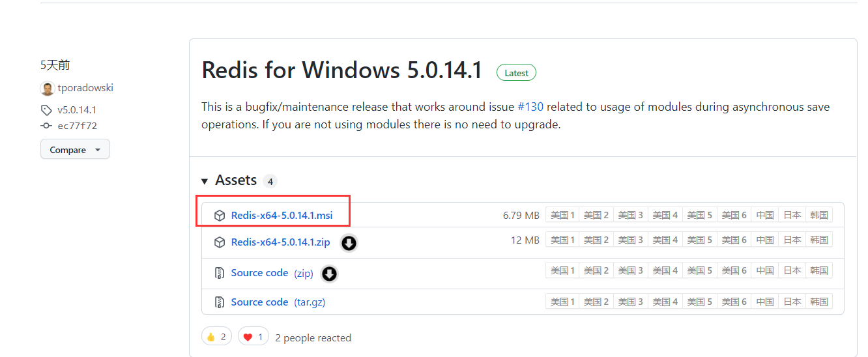Click the black download arrow next to Source code (zip)
This screenshot has height=357, width=868.
coord(330,274)
